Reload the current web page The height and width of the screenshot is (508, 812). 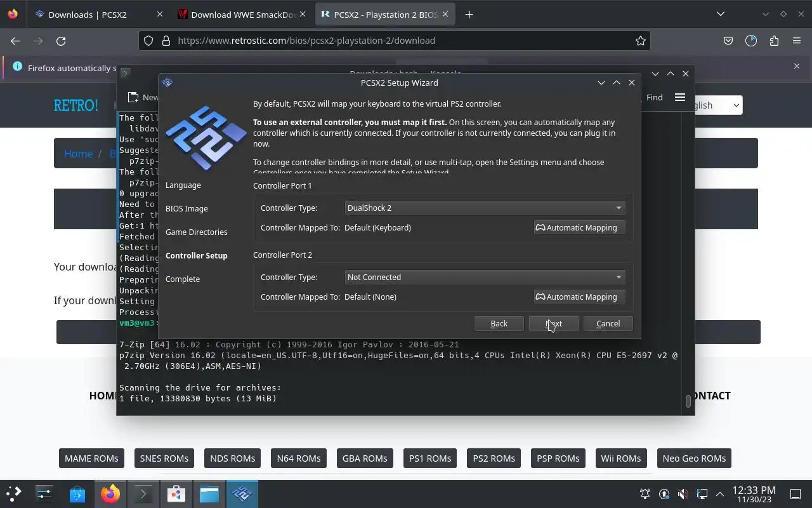[x=61, y=41]
